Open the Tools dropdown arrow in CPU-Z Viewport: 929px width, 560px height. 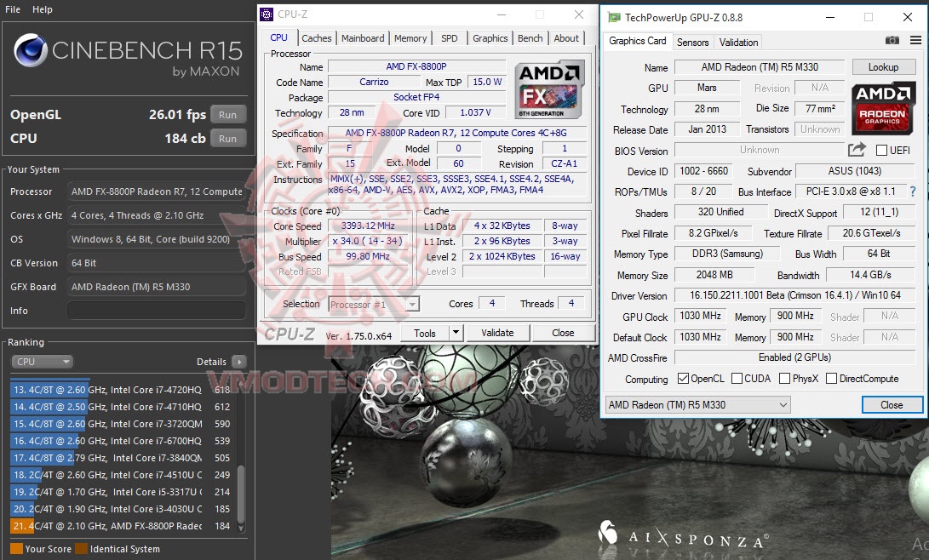456,333
